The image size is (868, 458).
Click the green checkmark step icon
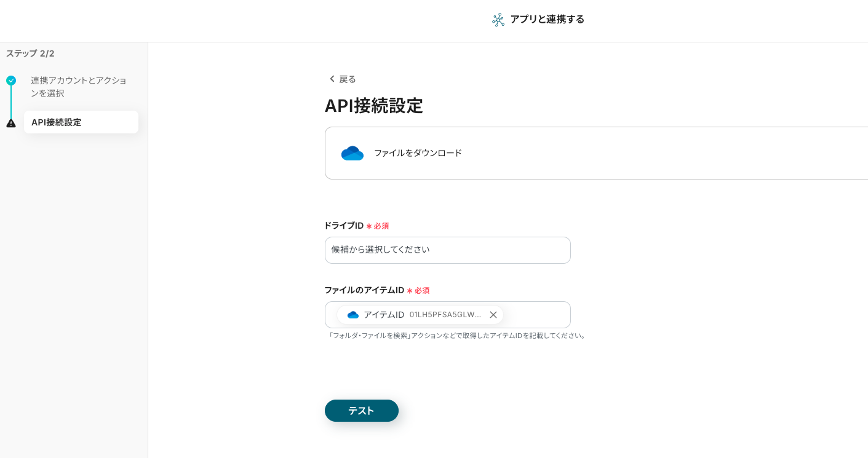click(11, 81)
